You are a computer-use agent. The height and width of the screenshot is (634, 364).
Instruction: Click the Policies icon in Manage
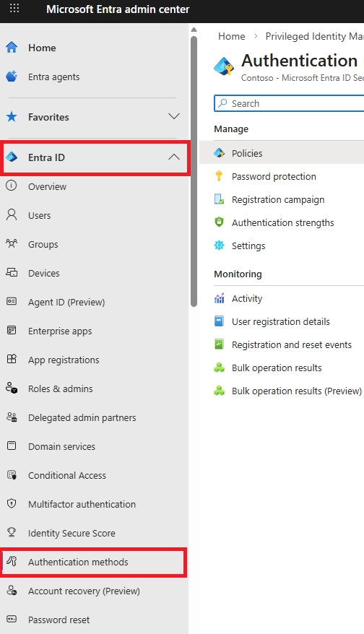[220, 153]
